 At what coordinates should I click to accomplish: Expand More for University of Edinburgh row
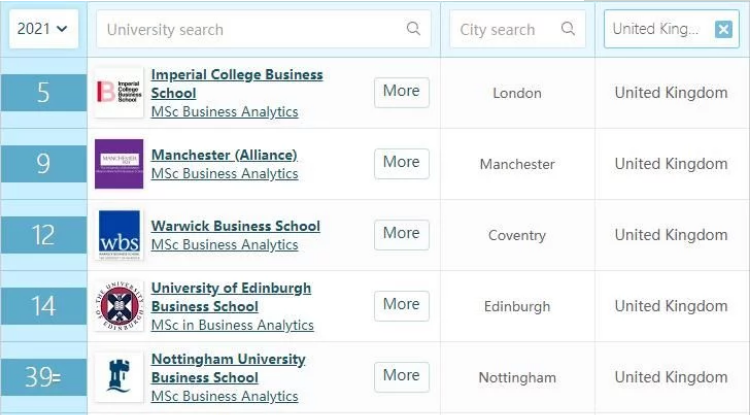[x=401, y=305]
